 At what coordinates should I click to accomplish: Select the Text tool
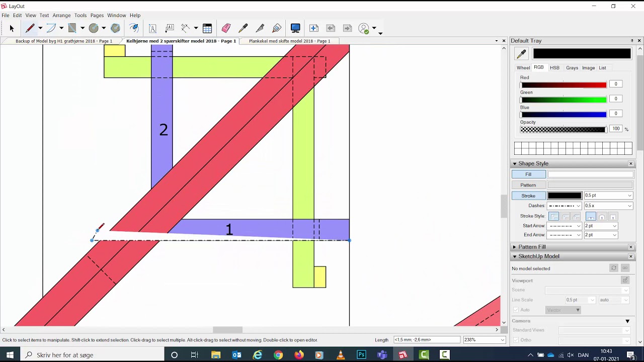click(x=152, y=29)
